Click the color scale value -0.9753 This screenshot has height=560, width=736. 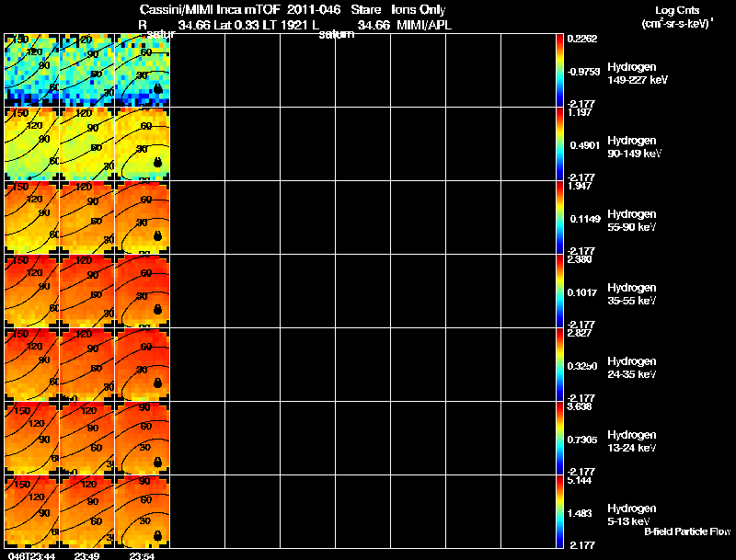click(x=583, y=72)
